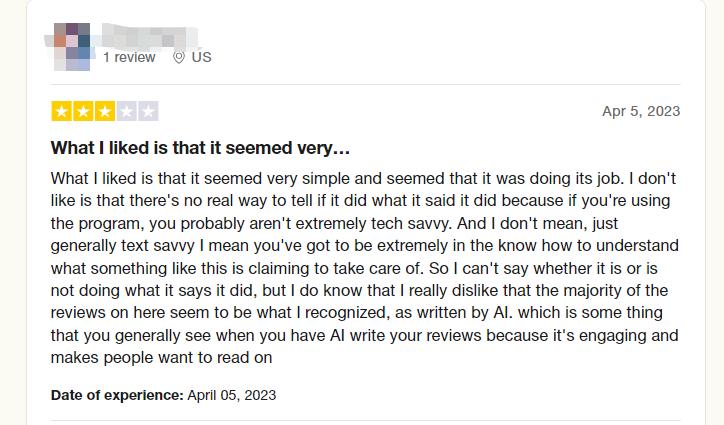Click the '1 review' count text
This screenshot has width=724, height=425.
[129, 57]
